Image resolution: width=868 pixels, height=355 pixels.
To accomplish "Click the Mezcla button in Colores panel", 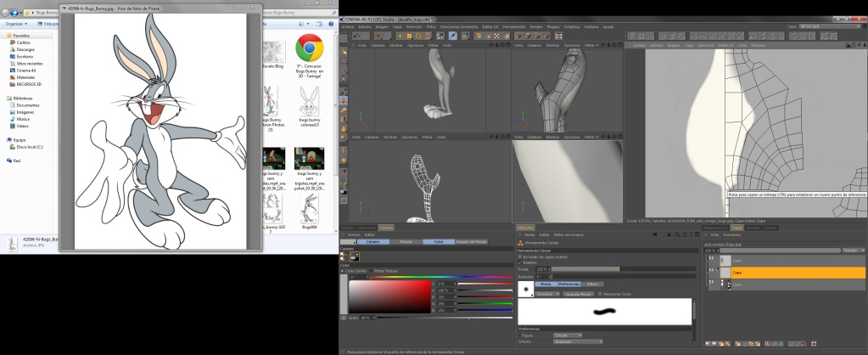I will pyautogui.click(x=406, y=242).
